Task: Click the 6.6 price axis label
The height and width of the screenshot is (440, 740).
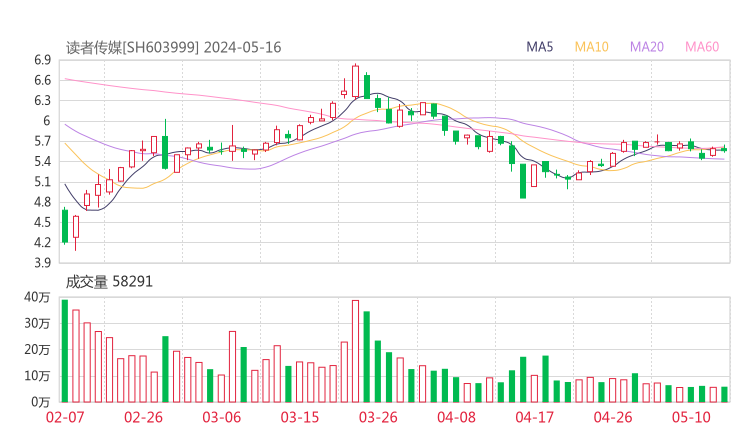Action: (42, 80)
